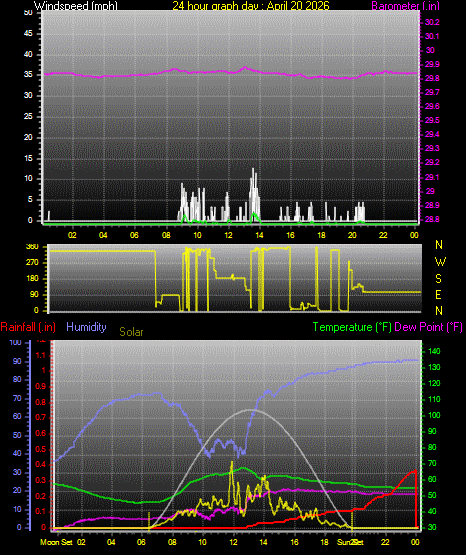Click the 140 temperature scale value
This screenshot has height=555, width=466.
[434, 351]
